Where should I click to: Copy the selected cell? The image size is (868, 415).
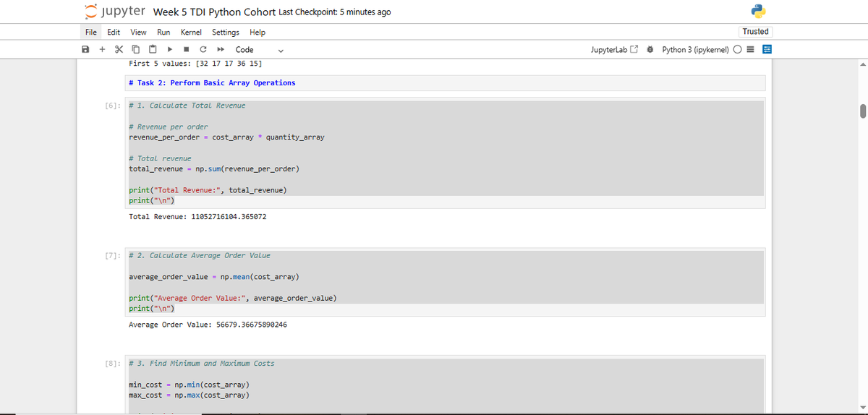coord(135,50)
